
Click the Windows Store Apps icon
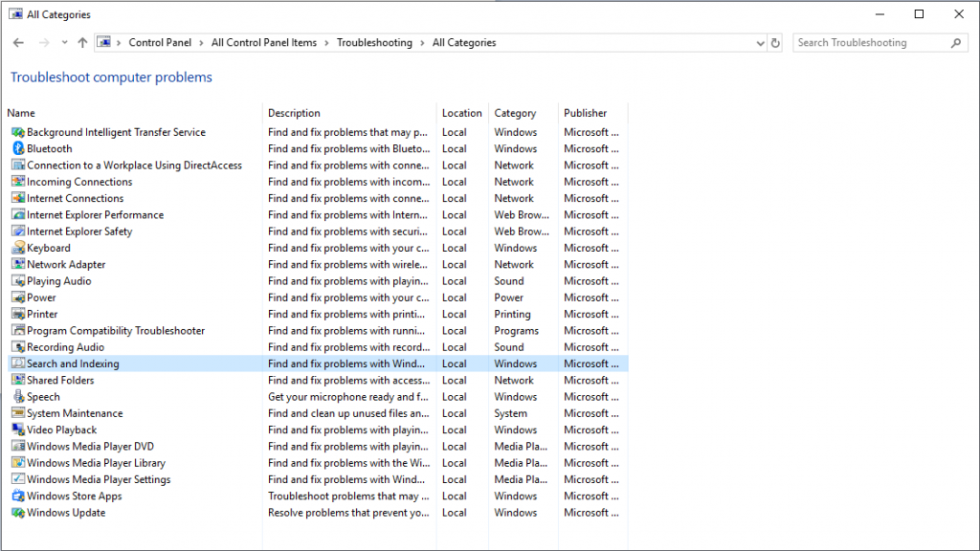(18, 496)
